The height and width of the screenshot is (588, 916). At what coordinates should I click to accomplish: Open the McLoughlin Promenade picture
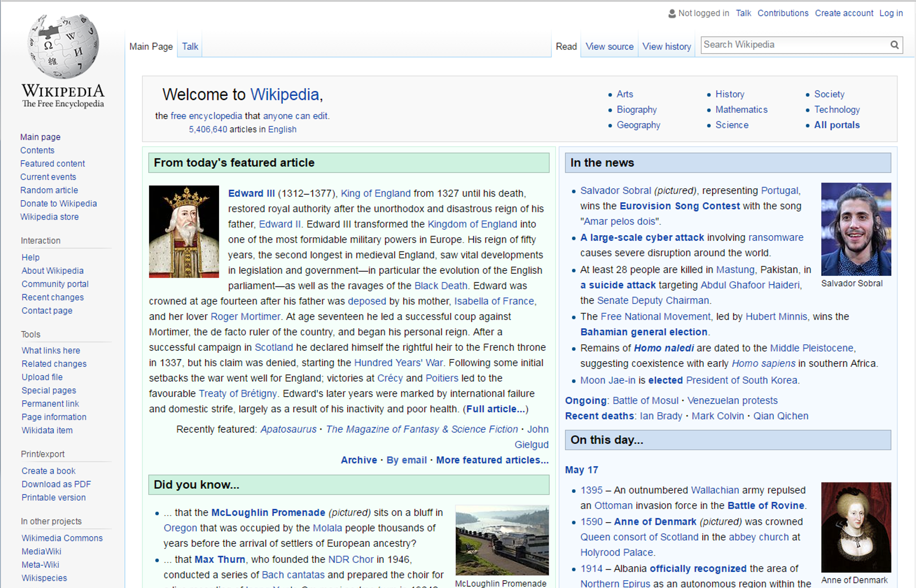click(x=502, y=540)
